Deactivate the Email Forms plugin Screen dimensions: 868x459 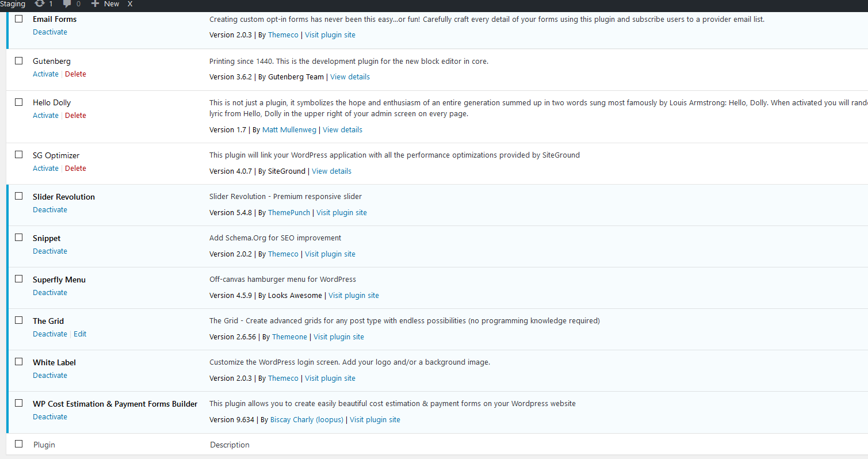pyautogui.click(x=50, y=32)
